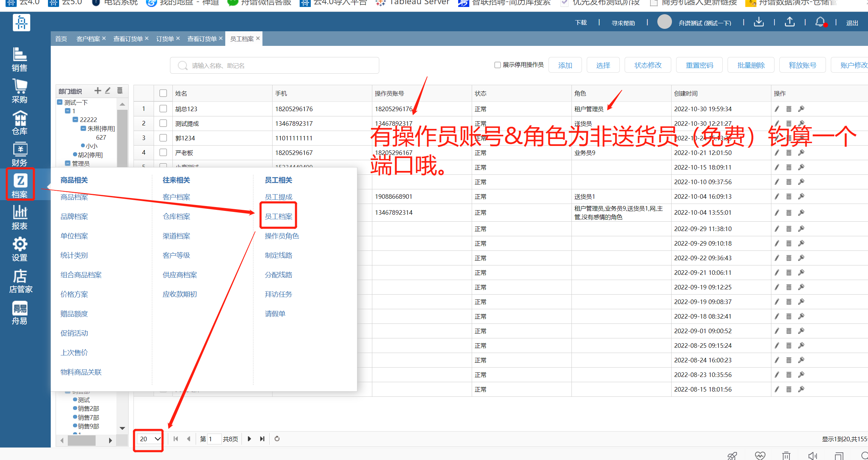
Task: Click the upload tray icon in the header
Action: (789, 22)
